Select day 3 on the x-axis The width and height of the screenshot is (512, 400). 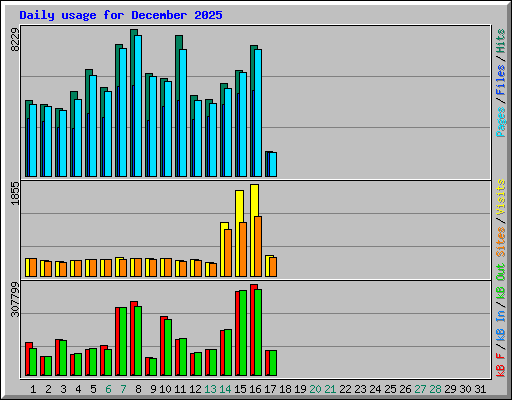pos(63,389)
